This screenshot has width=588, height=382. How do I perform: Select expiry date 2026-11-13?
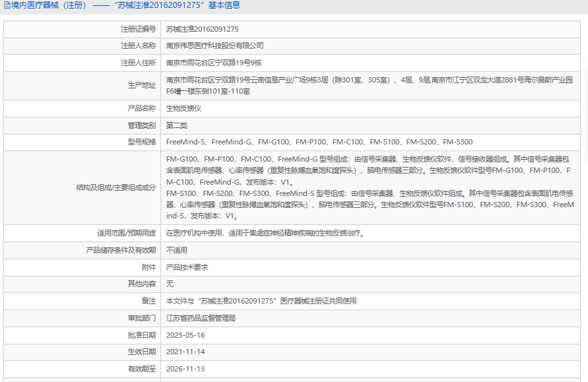click(x=185, y=369)
